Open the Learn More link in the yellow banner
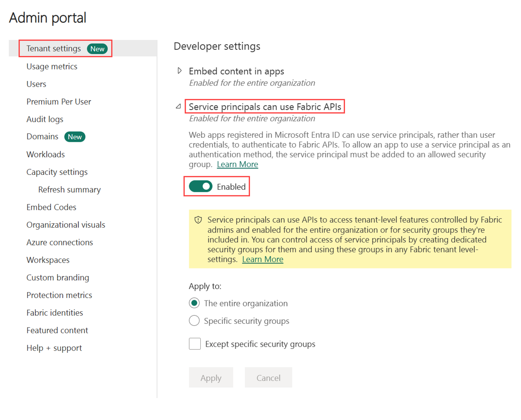 pos(263,259)
